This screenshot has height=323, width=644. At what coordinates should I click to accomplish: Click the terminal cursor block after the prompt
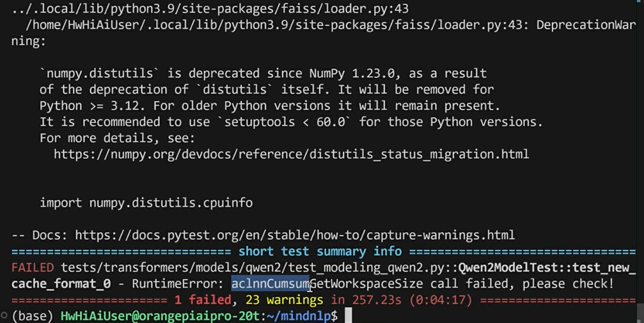tap(348, 316)
